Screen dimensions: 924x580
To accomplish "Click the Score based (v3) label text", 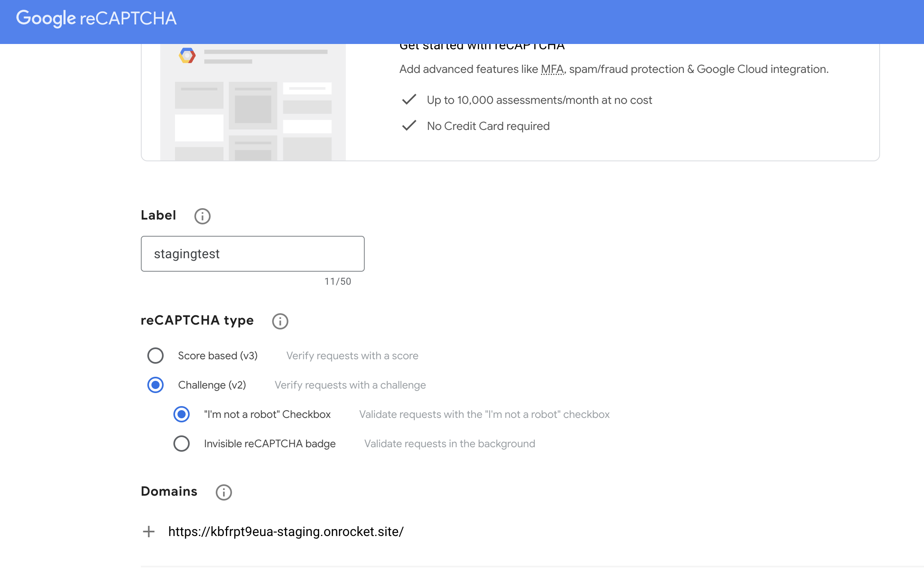I will 218,356.
